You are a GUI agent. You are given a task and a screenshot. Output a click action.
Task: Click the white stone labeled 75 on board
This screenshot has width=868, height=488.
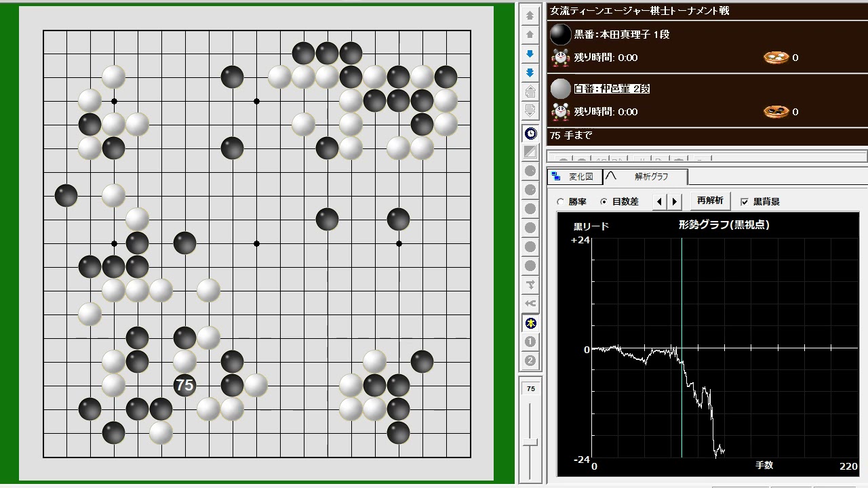click(x=184, y=386)
